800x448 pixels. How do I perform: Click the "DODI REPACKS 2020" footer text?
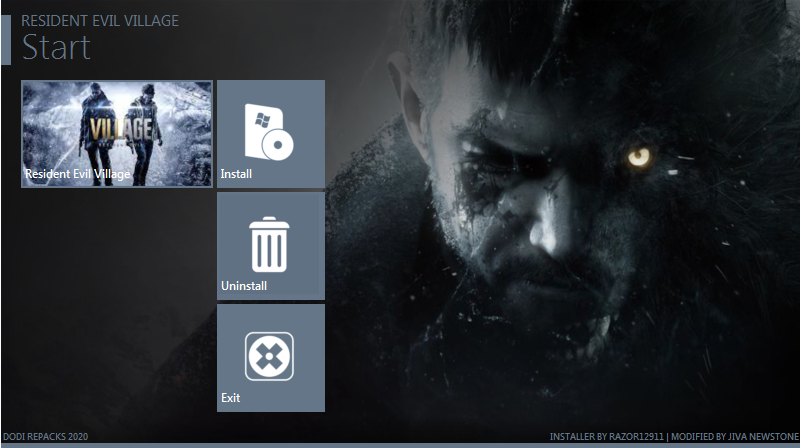pyautogui.click(x=45, y=437)
